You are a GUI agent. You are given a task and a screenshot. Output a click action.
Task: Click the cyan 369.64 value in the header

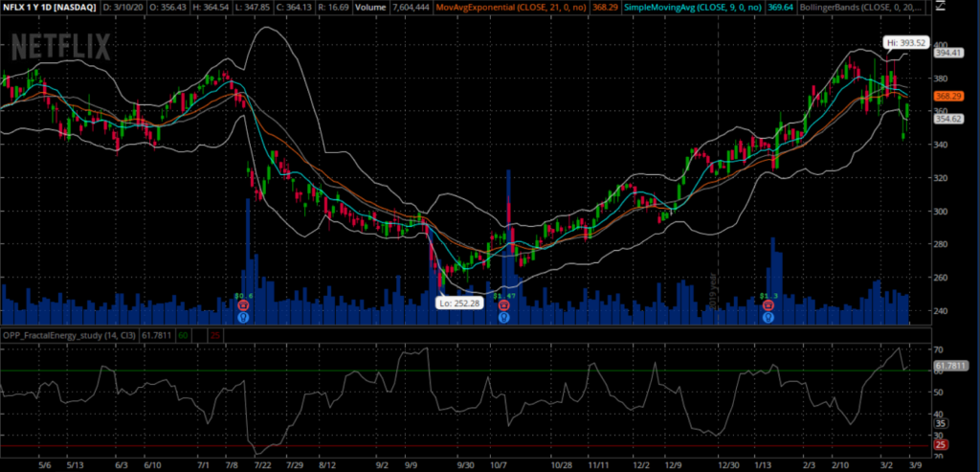click(781, 7)
